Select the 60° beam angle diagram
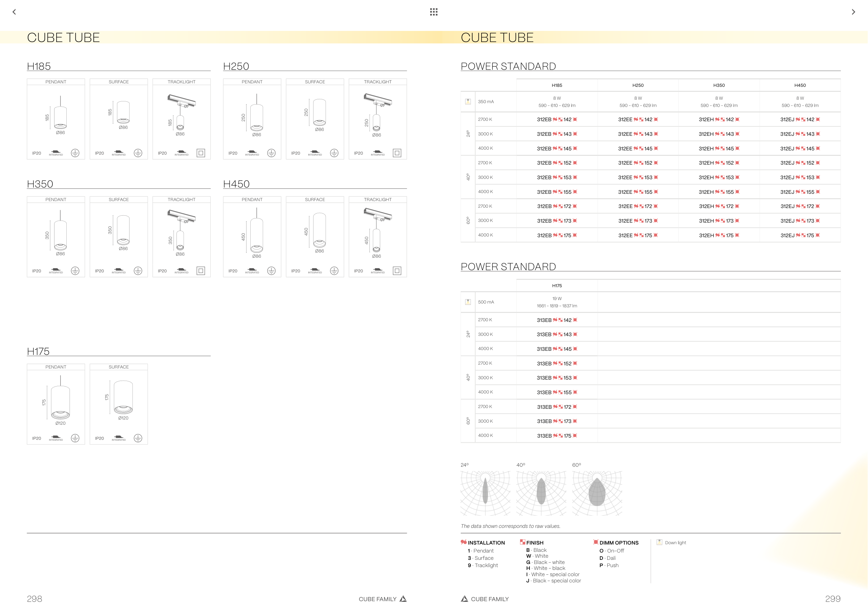The height and width of the screenshot is (614, 868). pyautogui.click(x=597, y=493)
